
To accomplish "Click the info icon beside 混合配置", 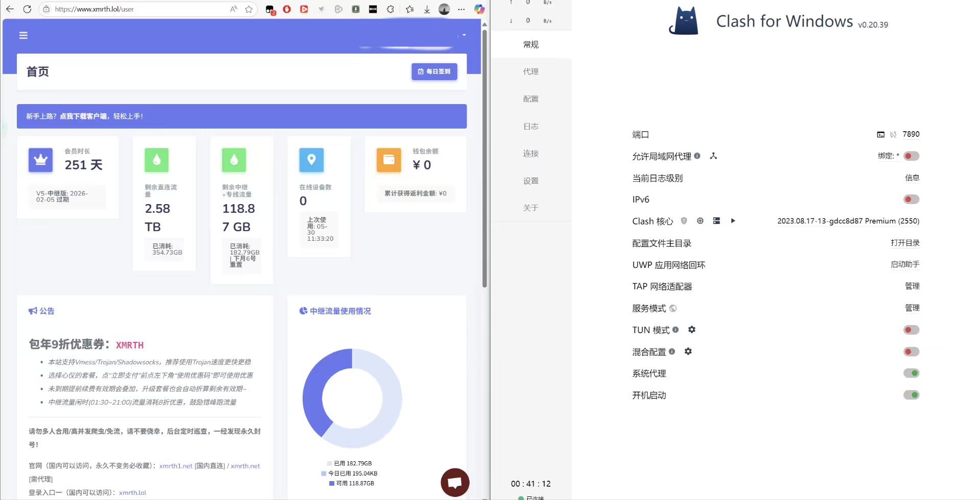I will point(672,352).
